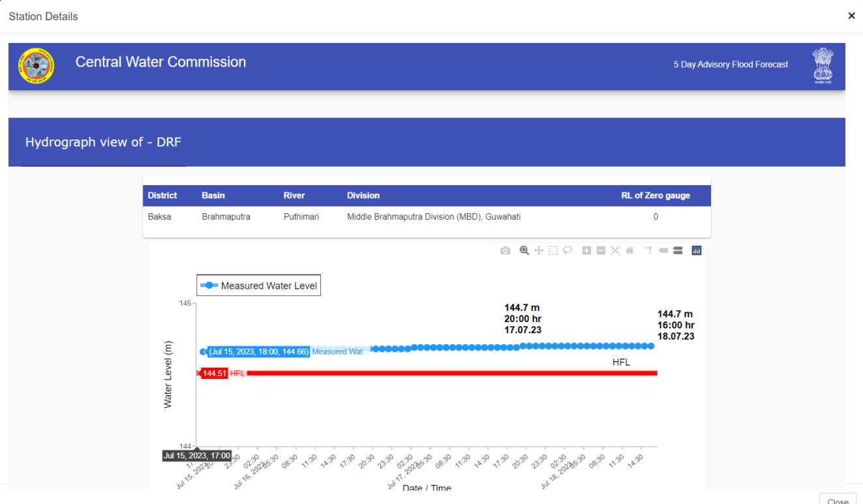The height and width of the screenshot is (504, 863).
Task: Select the Zoom magnifier tool
Action: coord(524,250)
